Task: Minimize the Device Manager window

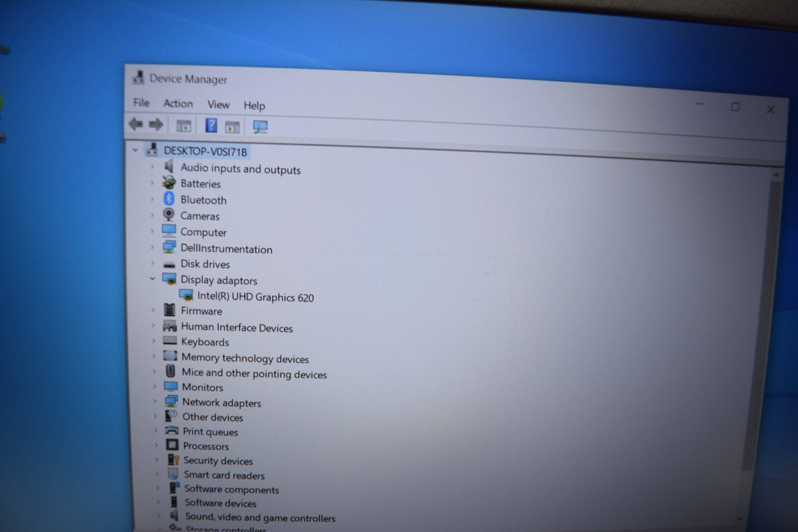Action: (x=699, y=104)
